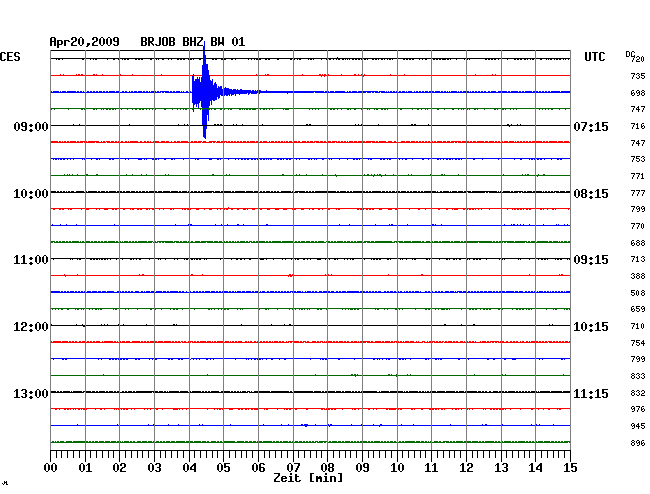Select the value '896' in right column
This screenshot has height=494, width=650.
coord(638,443)
